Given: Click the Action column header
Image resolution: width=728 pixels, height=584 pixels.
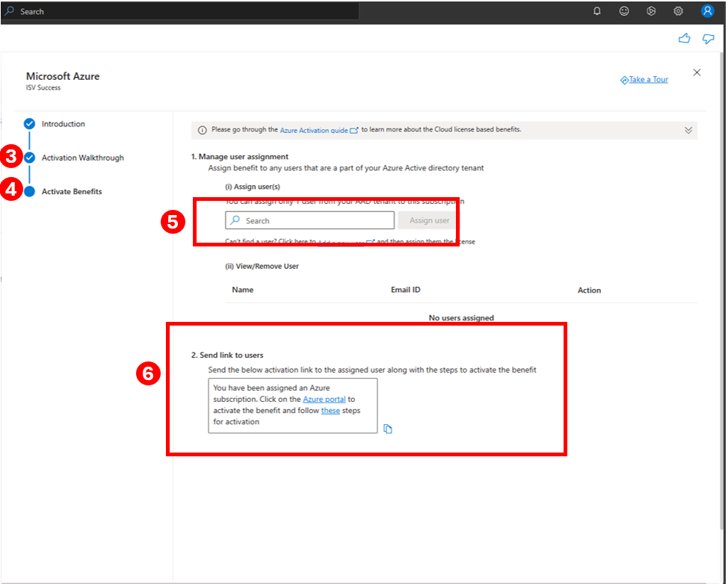Looking at the screenshot, I should click(x=589, y=291).
